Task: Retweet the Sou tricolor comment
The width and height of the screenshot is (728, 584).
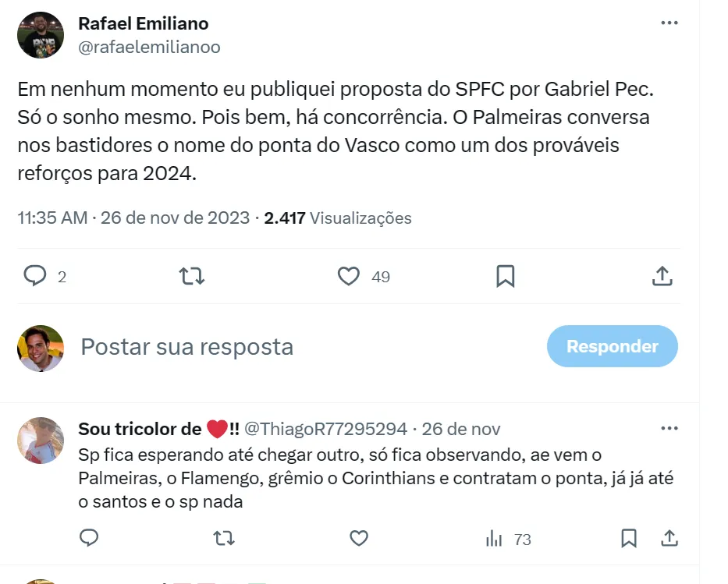Action: click(x=225, y=538)
